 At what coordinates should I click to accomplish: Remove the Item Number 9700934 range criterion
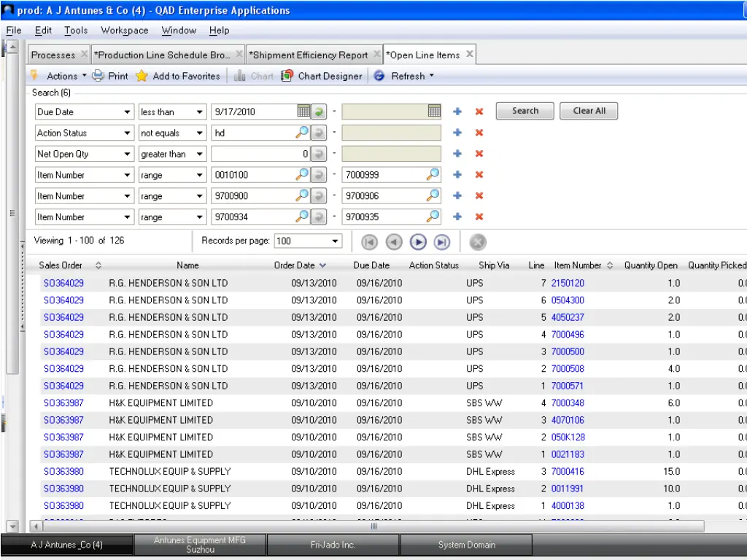tap(479, 216)
